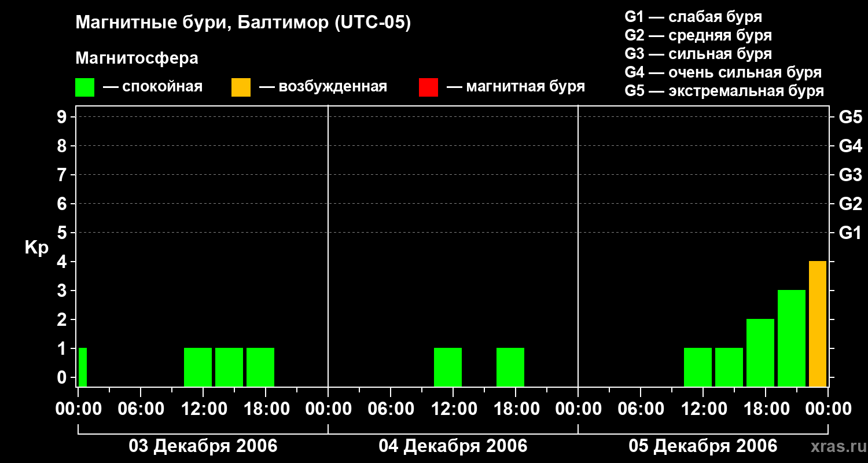The image size is (868, 463).
Task: Click the orange Kp 4 bar on 05 Декабря
Action: 818,324
